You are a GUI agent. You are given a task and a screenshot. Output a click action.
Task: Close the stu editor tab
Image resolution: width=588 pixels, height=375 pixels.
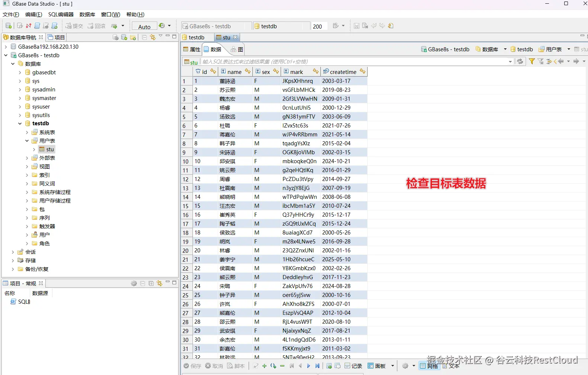pyautogui.click(x=235, y=37)
